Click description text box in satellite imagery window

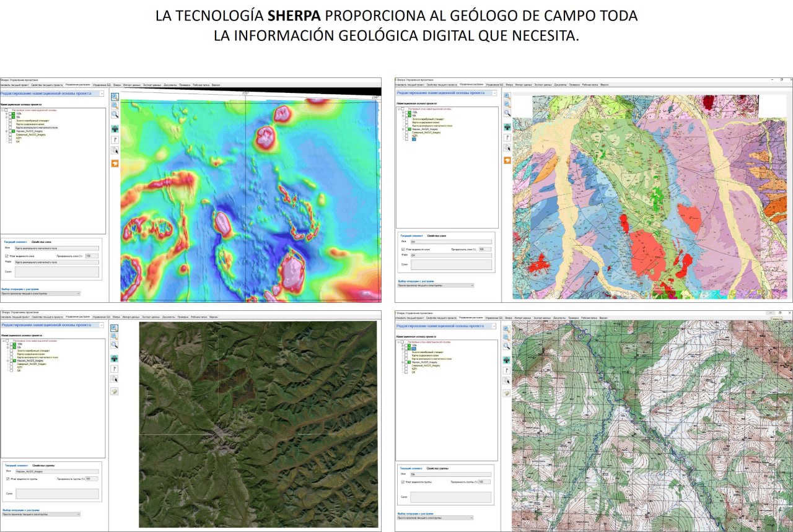tap(57, 494)
